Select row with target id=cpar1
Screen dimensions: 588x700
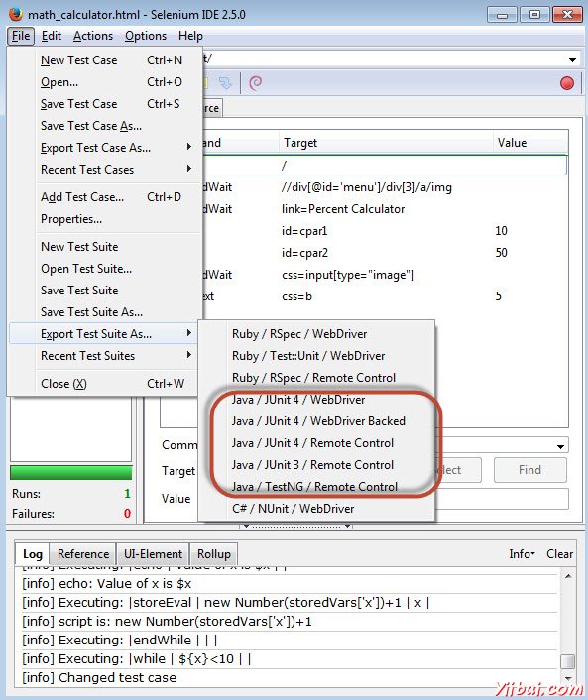(x=385, y=231)
